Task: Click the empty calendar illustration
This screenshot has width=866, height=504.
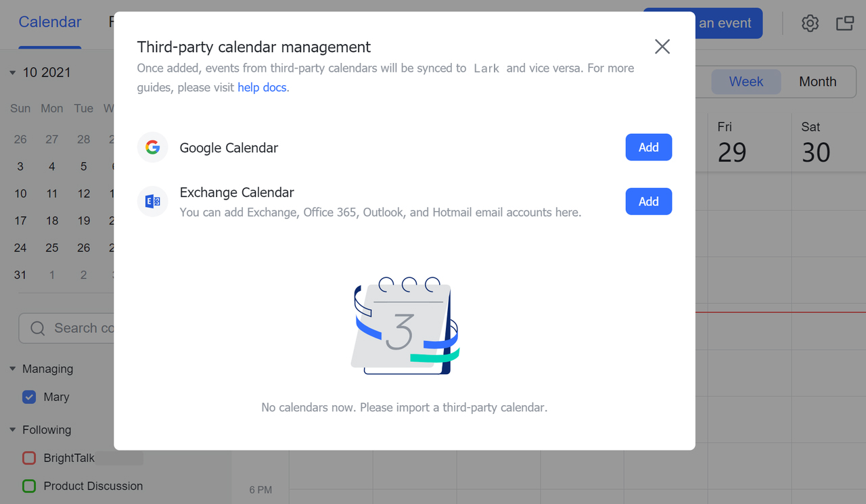Action: click(x=405, y=326)
